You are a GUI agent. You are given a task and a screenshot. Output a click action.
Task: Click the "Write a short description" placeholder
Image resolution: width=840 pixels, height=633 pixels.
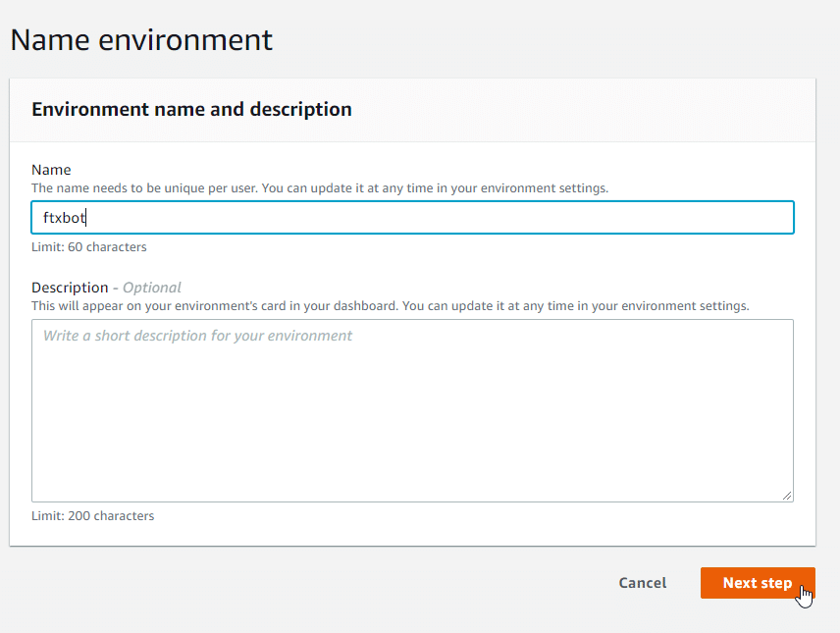(x=197, y=336)
